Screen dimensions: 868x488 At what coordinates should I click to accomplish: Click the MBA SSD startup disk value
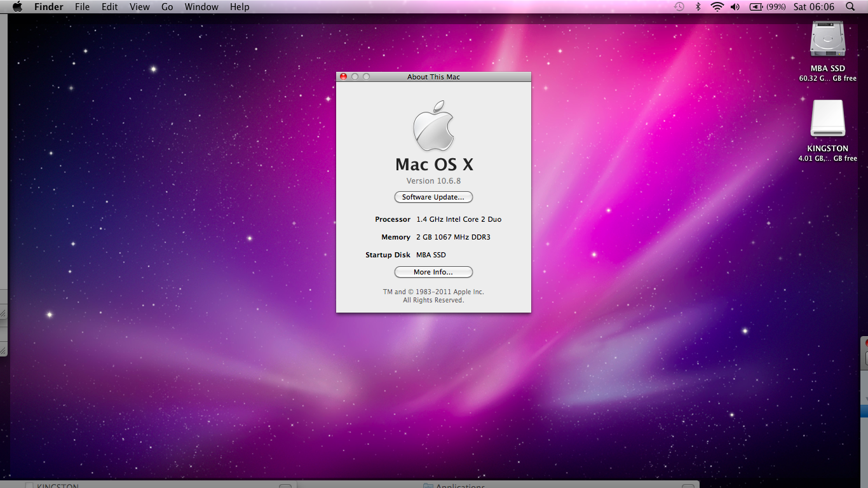click(x=431, y=255)
